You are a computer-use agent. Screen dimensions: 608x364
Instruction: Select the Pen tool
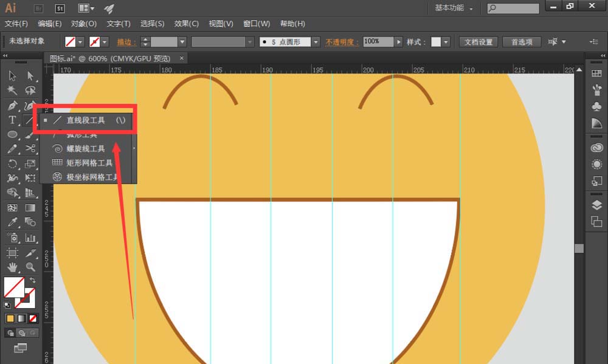pyautogui.click(x=12, y=105)
